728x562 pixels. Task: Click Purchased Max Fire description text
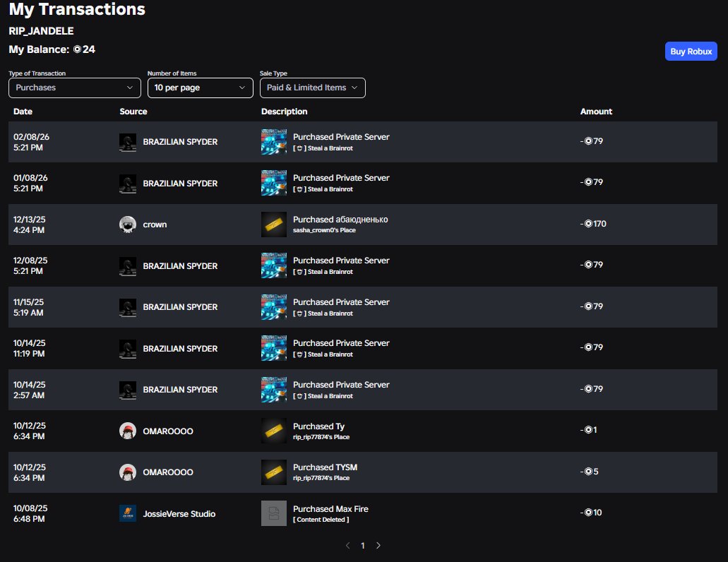(330, 509)
